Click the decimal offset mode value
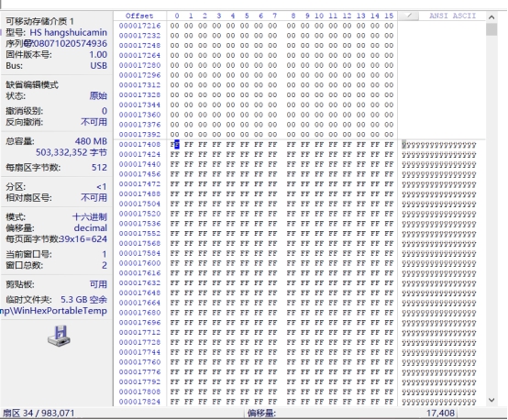The height and width of the screenshot is (420, 508). (x=91, y=228)
